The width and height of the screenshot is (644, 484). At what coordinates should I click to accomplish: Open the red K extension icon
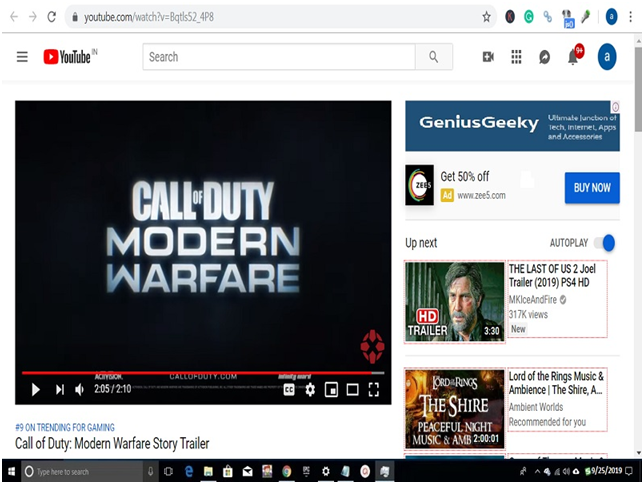(510, 17)
